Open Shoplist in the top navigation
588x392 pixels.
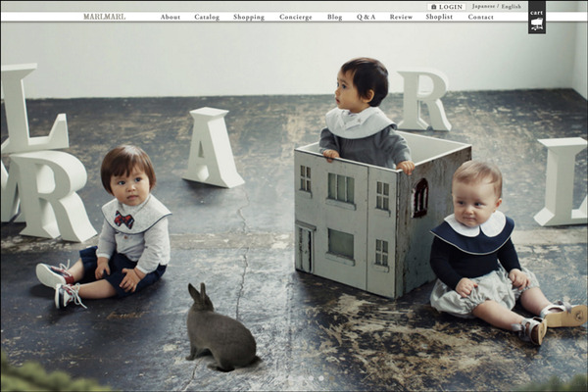pyautogui.click(x=440, y=17)
